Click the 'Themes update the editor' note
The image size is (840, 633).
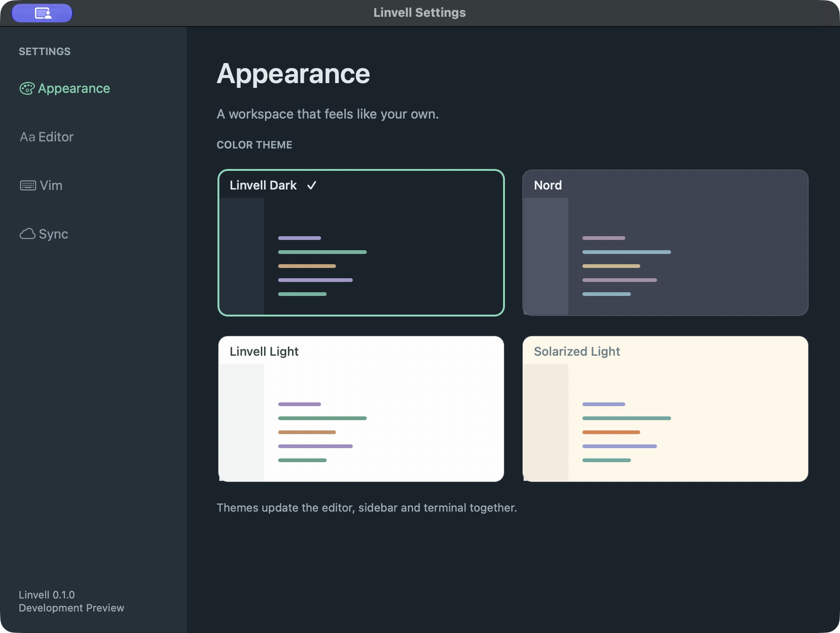(x=367, y=508)
